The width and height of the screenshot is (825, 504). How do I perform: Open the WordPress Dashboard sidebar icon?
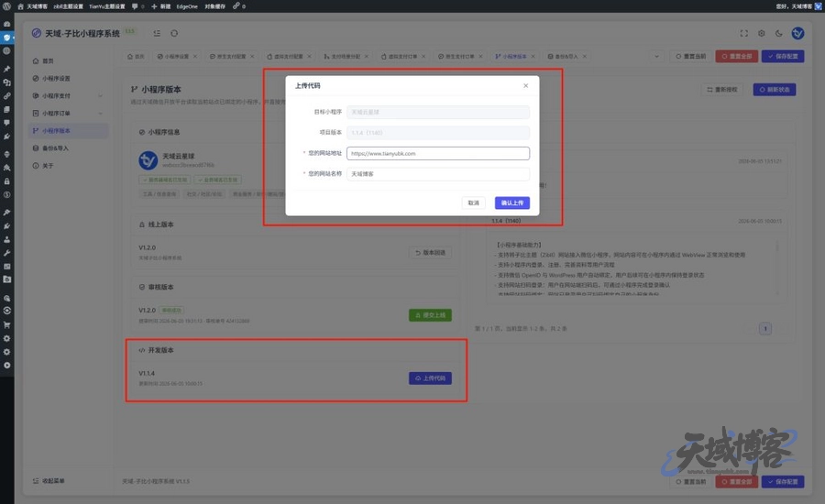point(6,24)
